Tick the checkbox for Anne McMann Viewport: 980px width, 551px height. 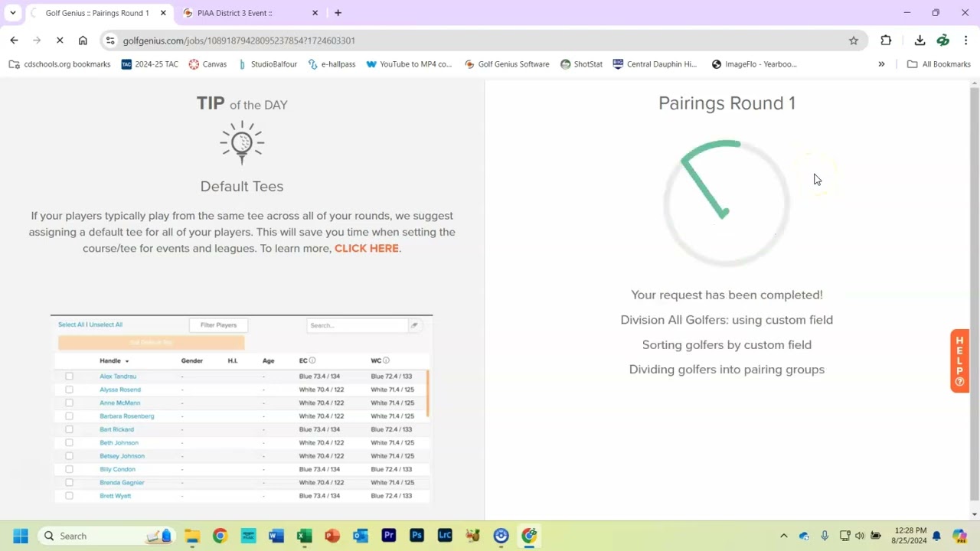[69, 403]
